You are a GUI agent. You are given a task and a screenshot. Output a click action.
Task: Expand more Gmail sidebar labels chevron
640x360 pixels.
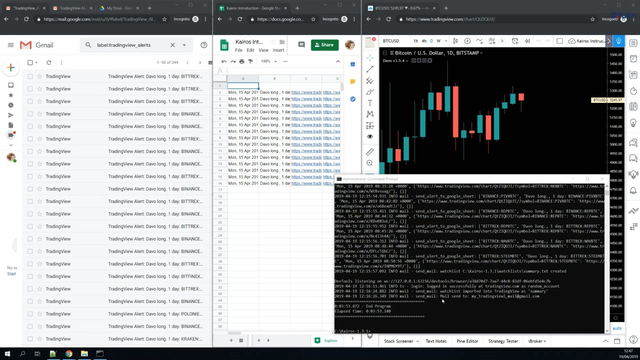click(11, 145)
